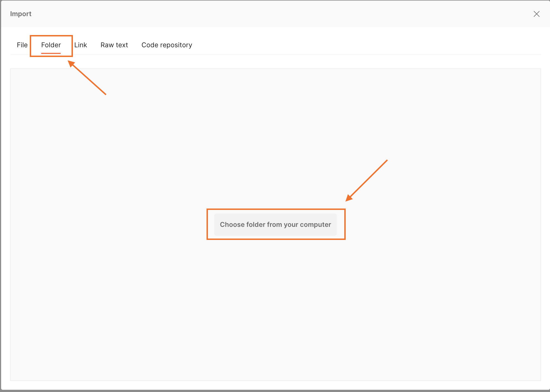Select importing from a code repository
This screenshot has height=392, width=550.
coord(167,45)
